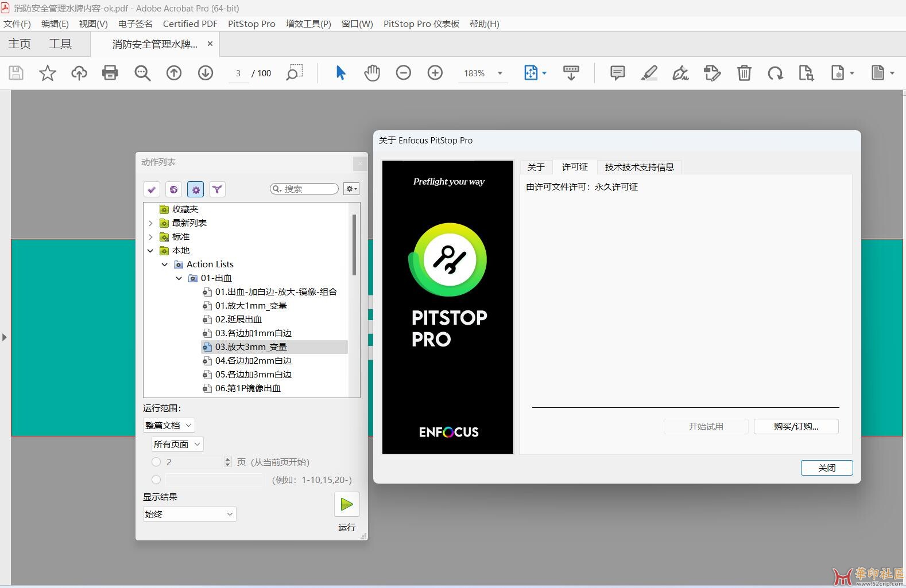Click the rightmost document toolbar icon

[x=878, y=73]
